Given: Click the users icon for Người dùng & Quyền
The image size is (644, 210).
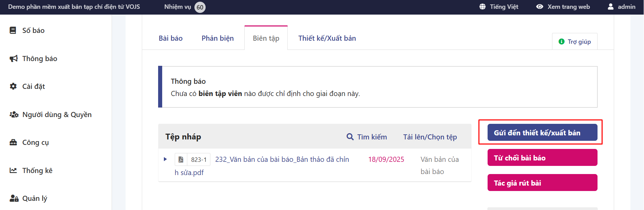Looking at the screenshot, I should coord(14,115).
